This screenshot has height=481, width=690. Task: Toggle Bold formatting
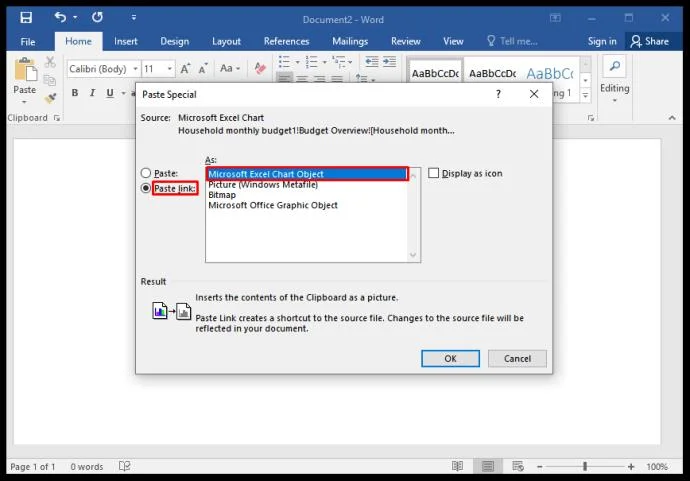pyautogui.click(x=75, y=93)
